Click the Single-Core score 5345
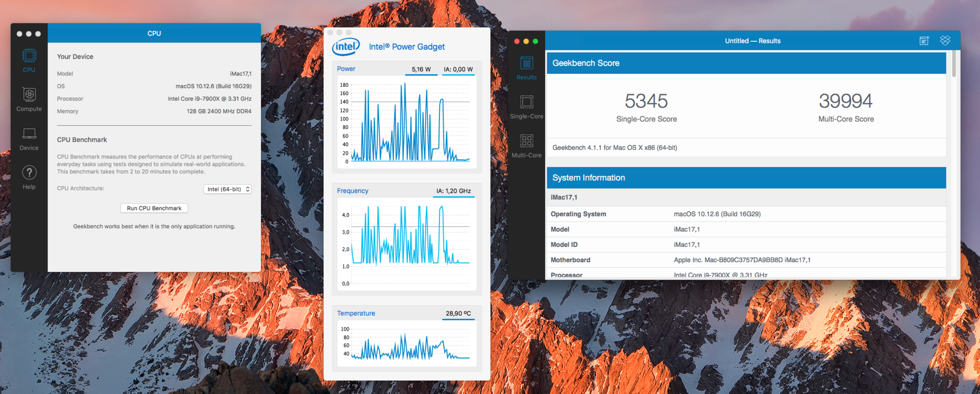This screenshot has height=394, width=980. (x=646, y=101)
